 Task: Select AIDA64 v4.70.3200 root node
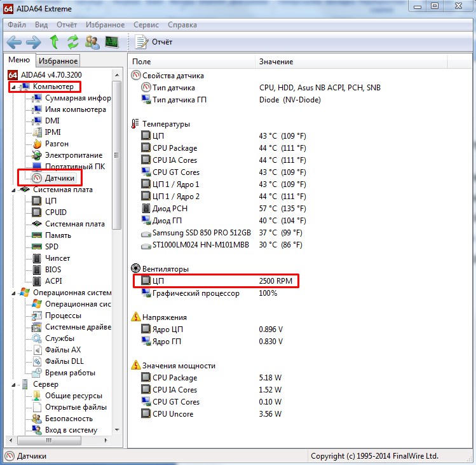45,75
